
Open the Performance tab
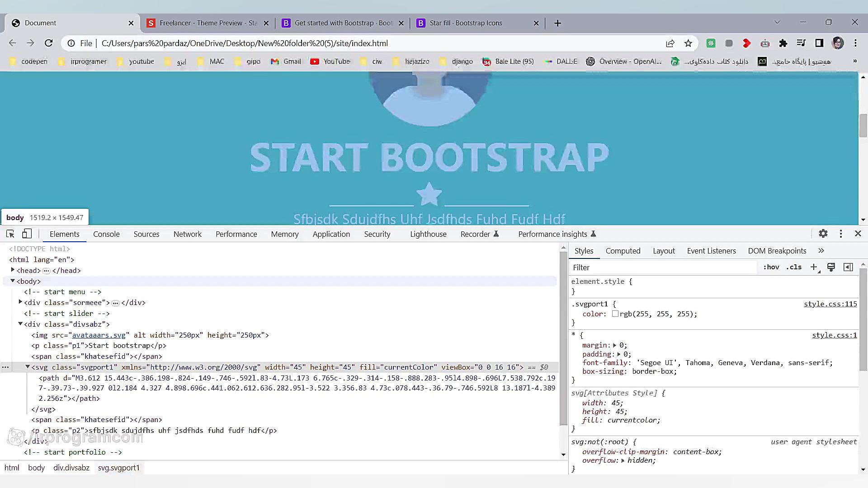[236, 234]
